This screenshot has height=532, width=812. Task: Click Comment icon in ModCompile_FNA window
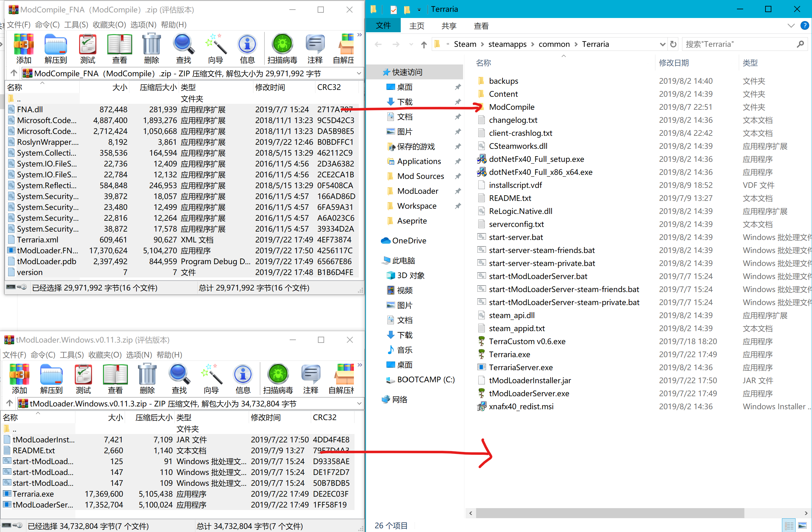315,48
